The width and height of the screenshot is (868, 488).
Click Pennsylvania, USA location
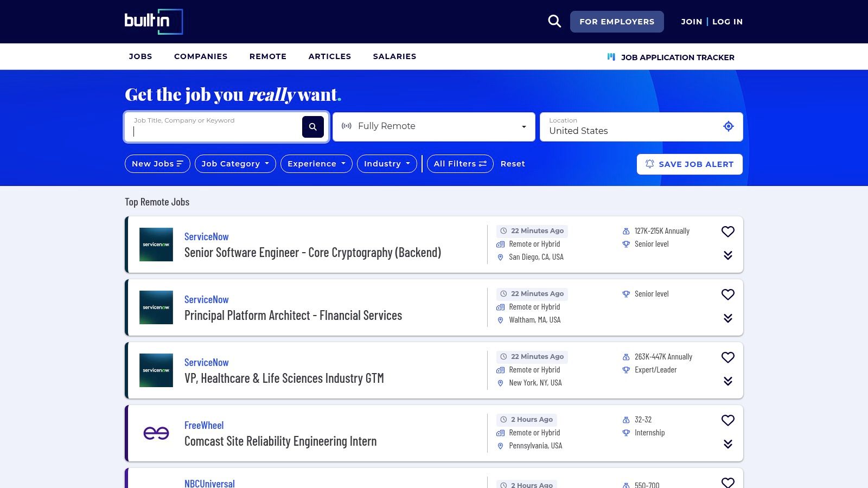[535, 446]
